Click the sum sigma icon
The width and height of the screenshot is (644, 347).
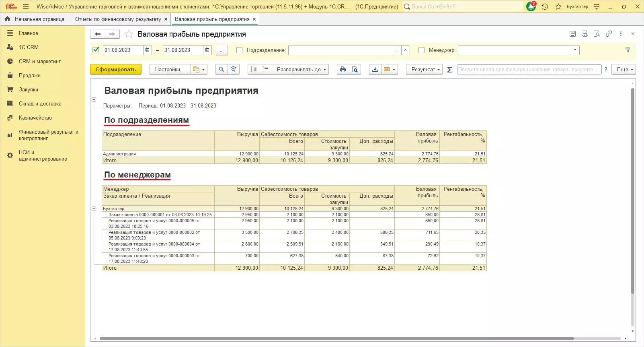[x=449, y=70]
